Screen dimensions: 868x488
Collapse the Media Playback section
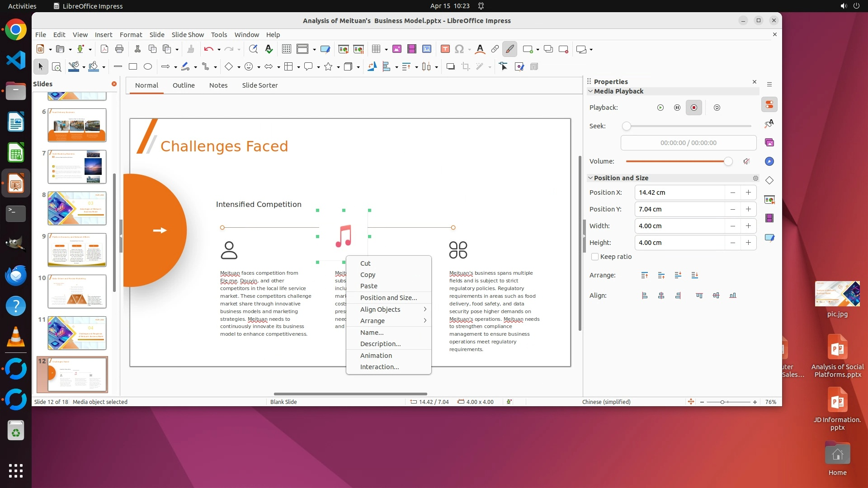[590, 91]
